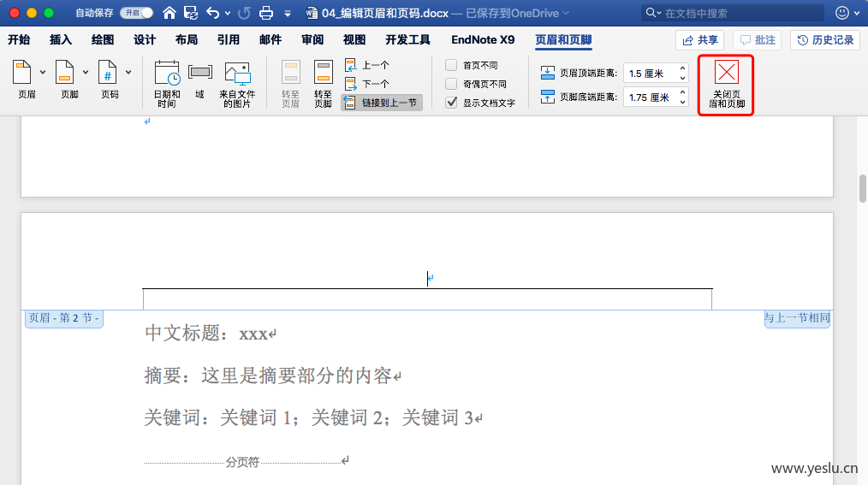Viewport: 868px width, 485px height.
Task: Undo the last action
Action: click(212, 13)
